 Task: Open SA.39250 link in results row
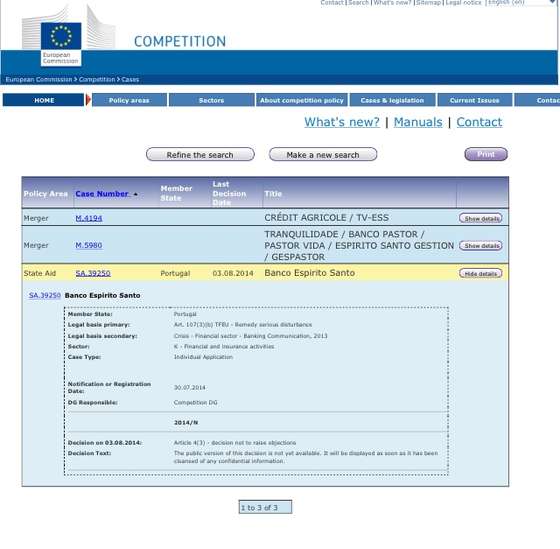93,273
